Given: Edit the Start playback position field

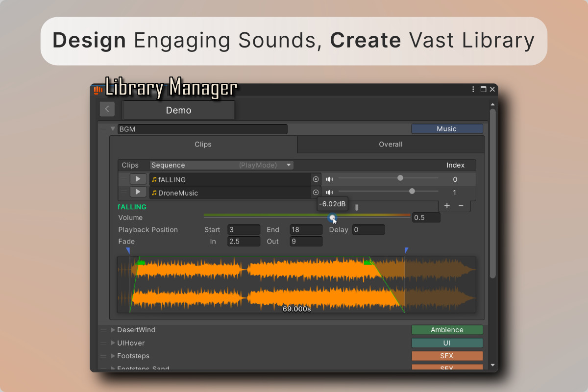Looking at the screenshot, I should click(244, 230).
